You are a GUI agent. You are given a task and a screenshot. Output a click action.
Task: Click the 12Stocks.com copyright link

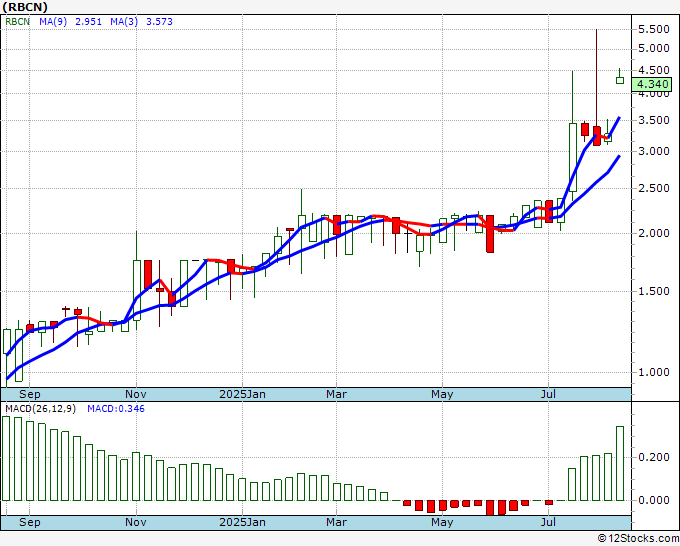(x=638, y=539)
